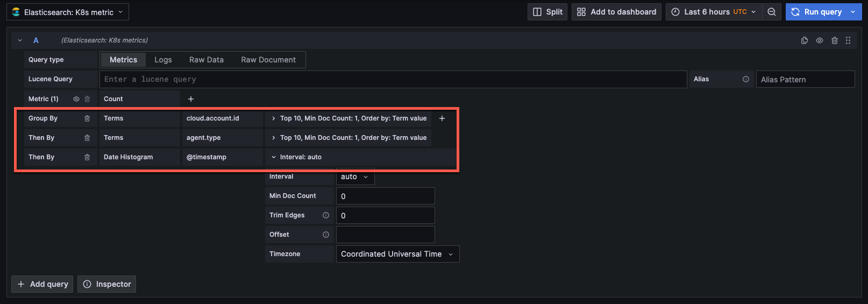Delete the Date Histogram Then By row
868x304 pixels.
click(87, 157)
